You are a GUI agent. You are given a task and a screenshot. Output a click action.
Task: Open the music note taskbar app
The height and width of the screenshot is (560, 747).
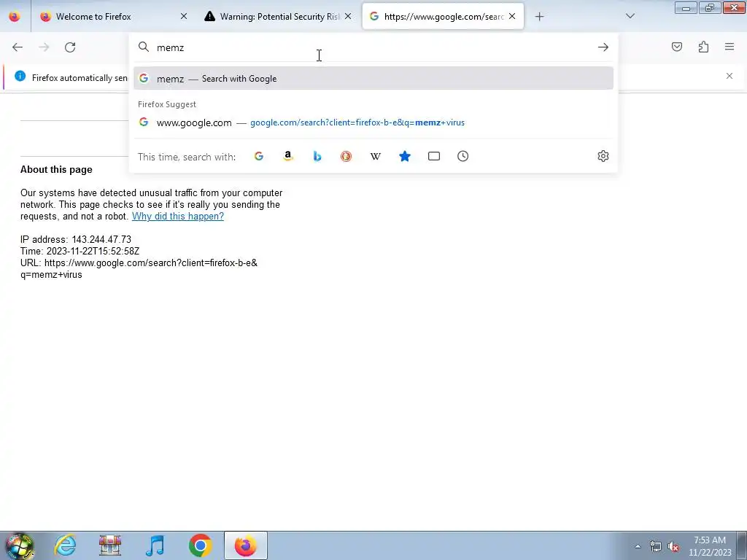[155, 545]
